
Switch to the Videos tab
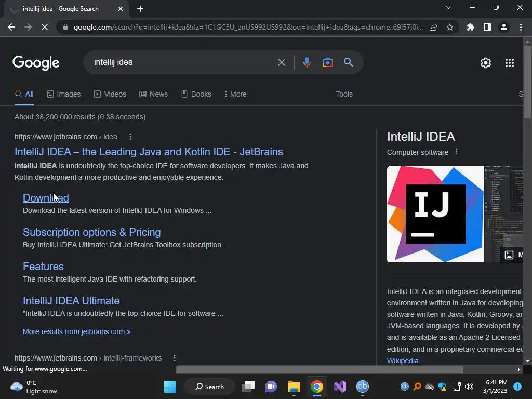[110, 94]
